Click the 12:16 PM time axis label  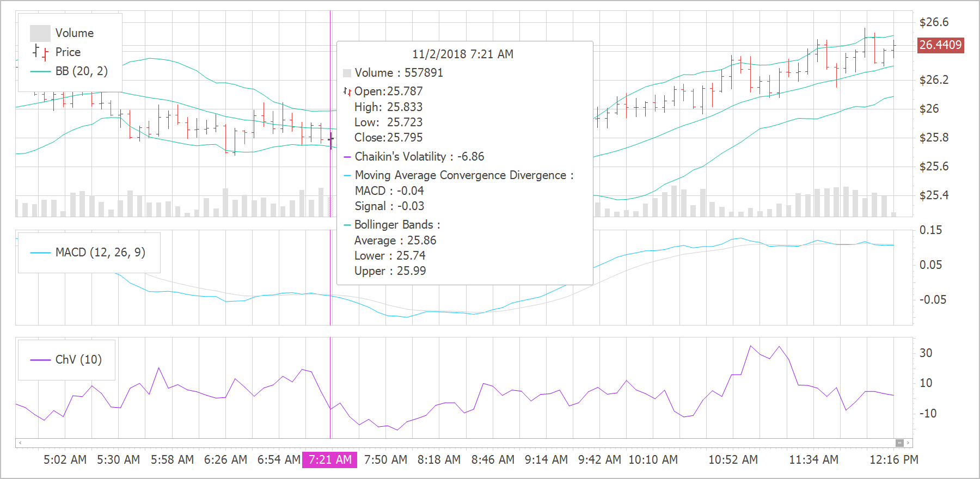tap(893, 460)
